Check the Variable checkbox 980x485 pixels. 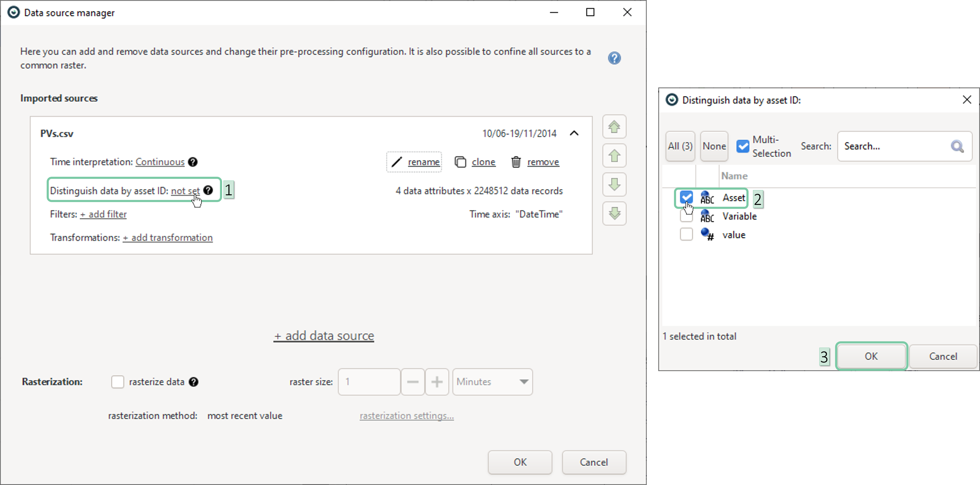(x=686, y=216)
